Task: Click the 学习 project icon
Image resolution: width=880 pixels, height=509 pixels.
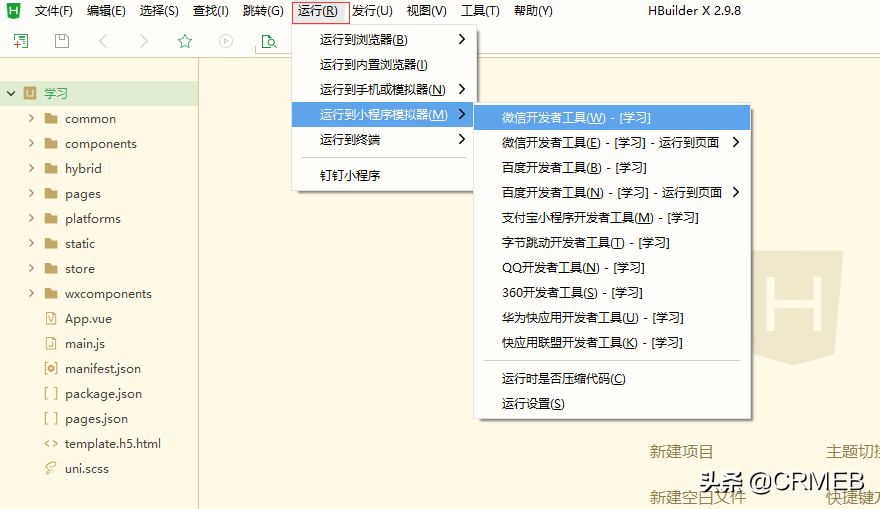Action: tap(30, 93)
